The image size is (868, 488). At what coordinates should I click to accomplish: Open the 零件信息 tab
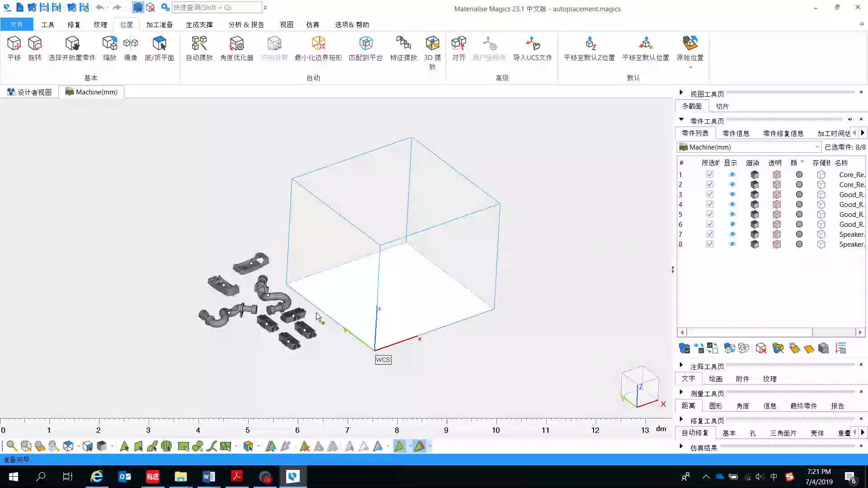coord(736,133)
